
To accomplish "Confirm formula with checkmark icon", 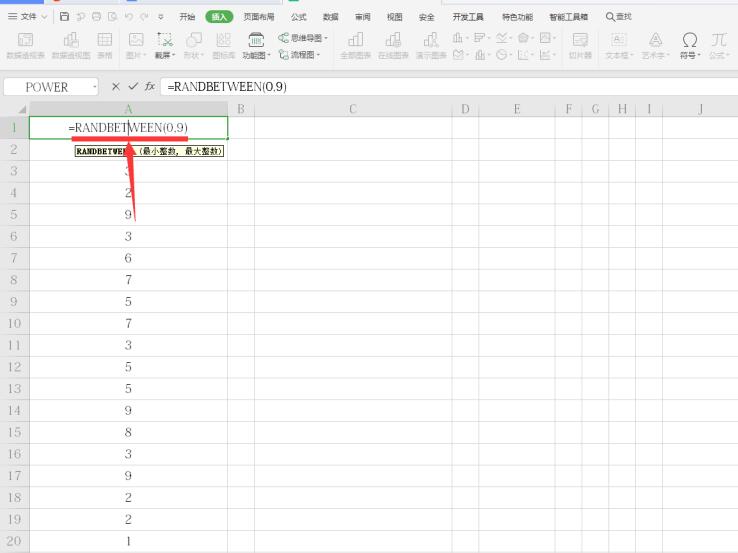I will coord(133,87).
